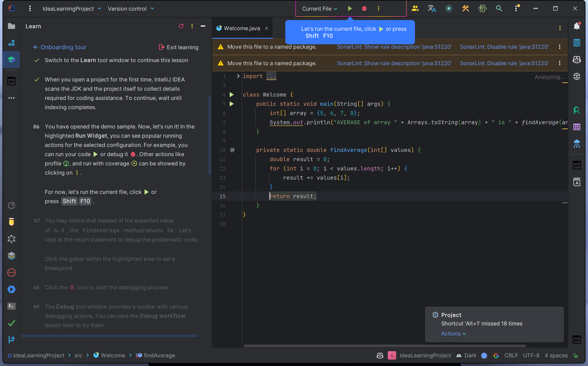Open the Database tool window
The width and height of the screenshot is (588, 366).
coord(577,43)
